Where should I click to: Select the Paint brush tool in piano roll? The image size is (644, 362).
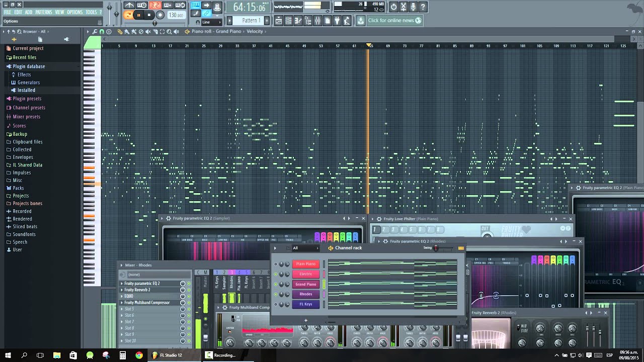pyautogui.click(x=127, y=32)
